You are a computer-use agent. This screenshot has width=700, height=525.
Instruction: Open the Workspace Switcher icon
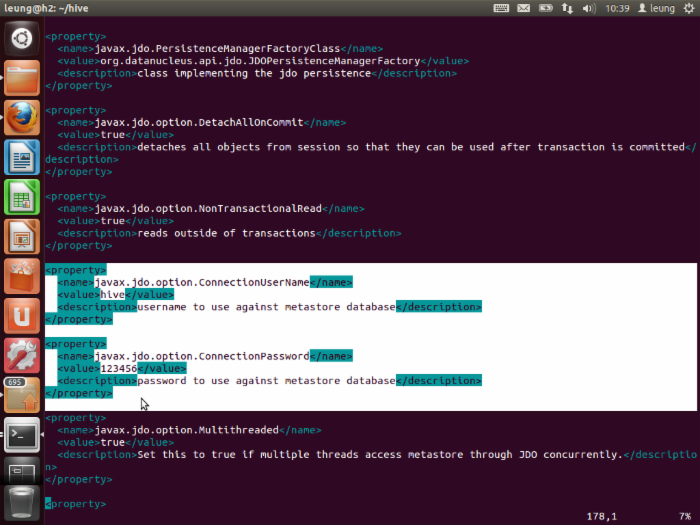click(21, 470)
